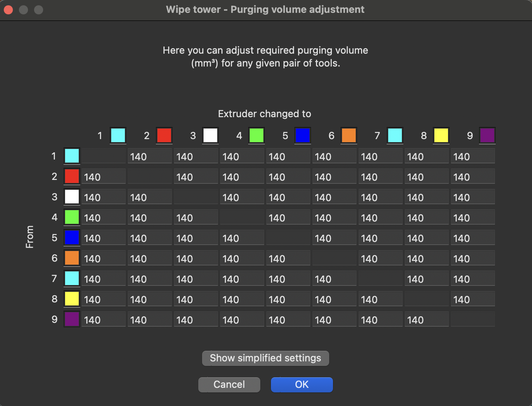This screenshot has width=532, height=406.
Task: Select the orange swatch in column header 6
Action: pos(349,135)
